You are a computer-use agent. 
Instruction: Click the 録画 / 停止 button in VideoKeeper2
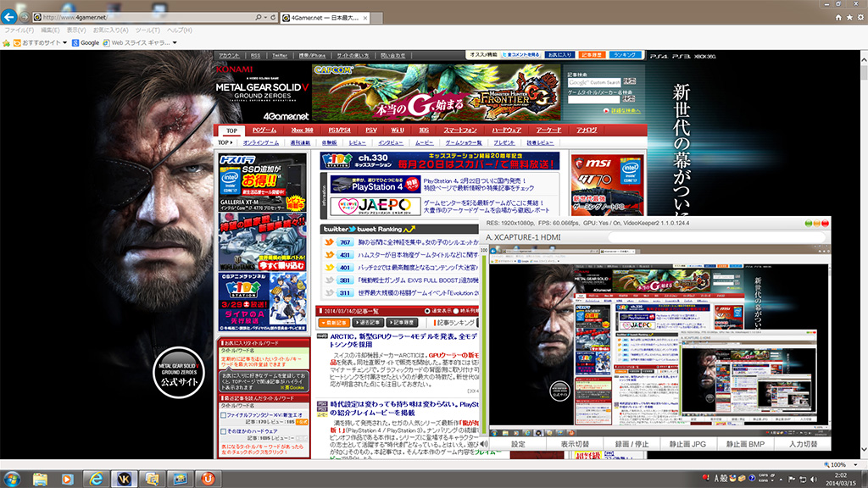[632, 444]
